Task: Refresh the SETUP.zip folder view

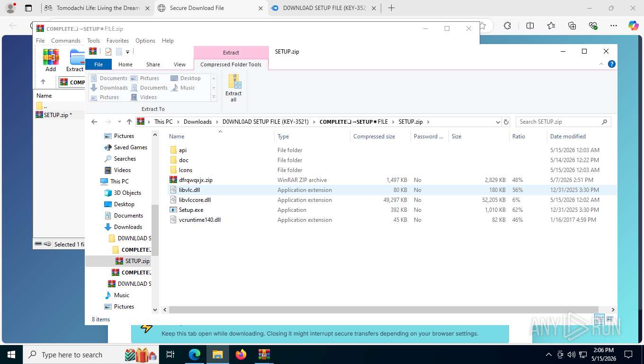Action: pyautogui.click(x=506, y=122)
